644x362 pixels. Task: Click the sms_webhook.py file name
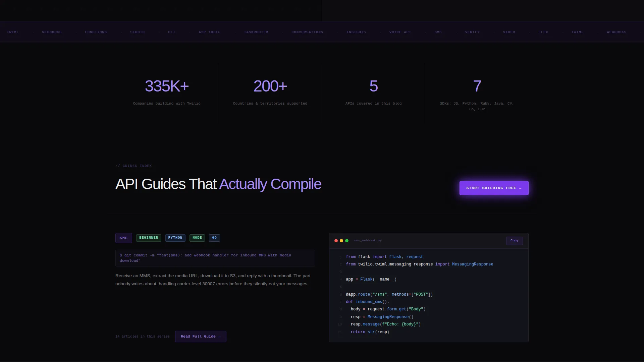(368, 241)
